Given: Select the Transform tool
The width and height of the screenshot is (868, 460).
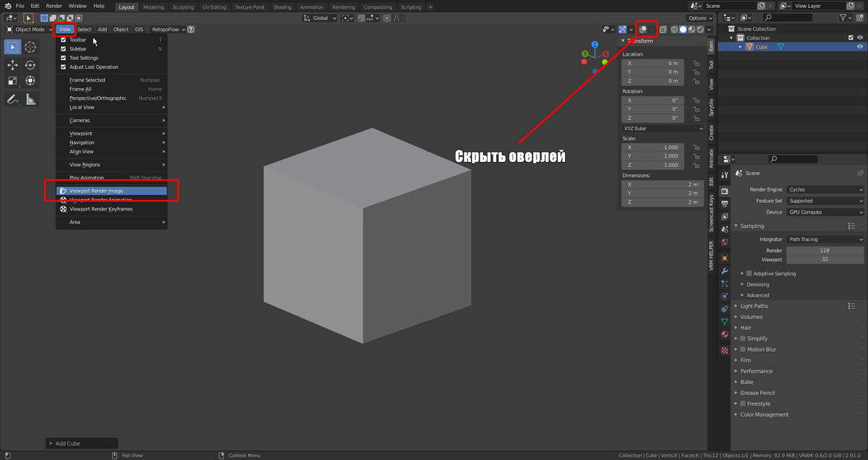Looking at the screenshot, I should 30,81.
